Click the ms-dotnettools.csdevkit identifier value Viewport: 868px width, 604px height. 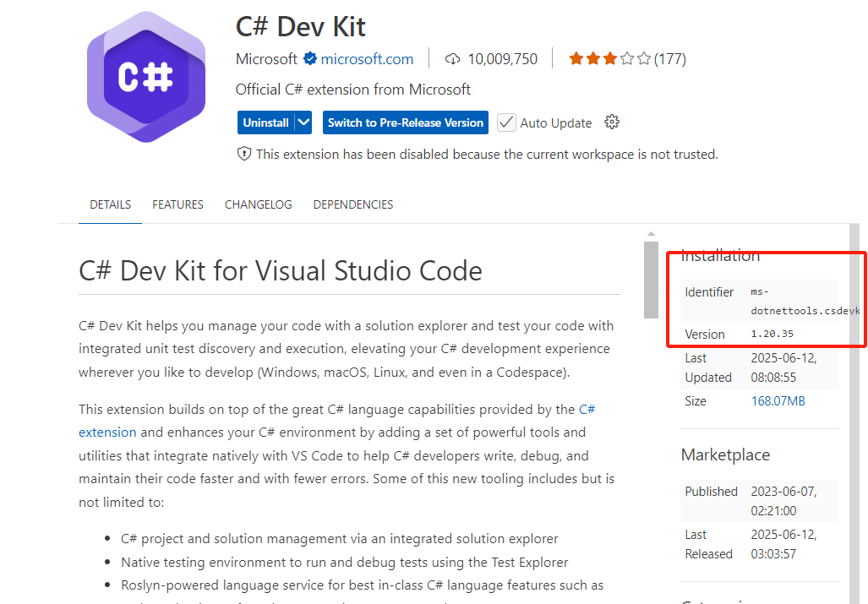tap(805, 301)
